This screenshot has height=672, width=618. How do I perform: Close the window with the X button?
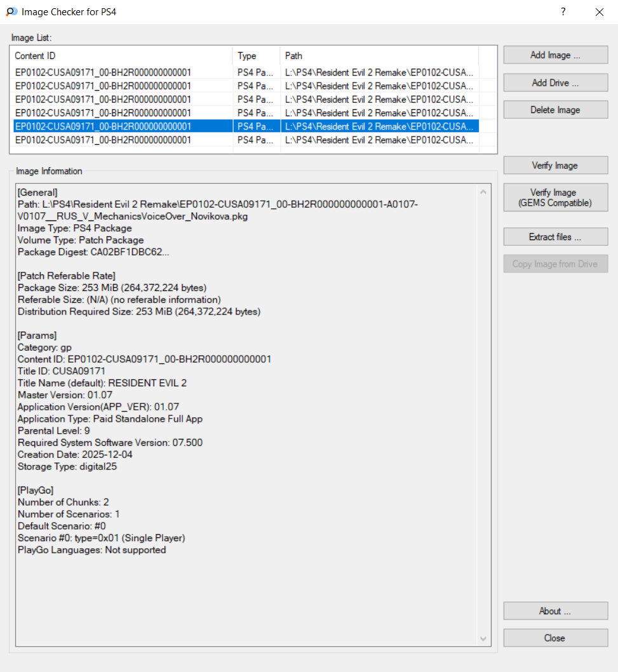[x=599, y=12]
